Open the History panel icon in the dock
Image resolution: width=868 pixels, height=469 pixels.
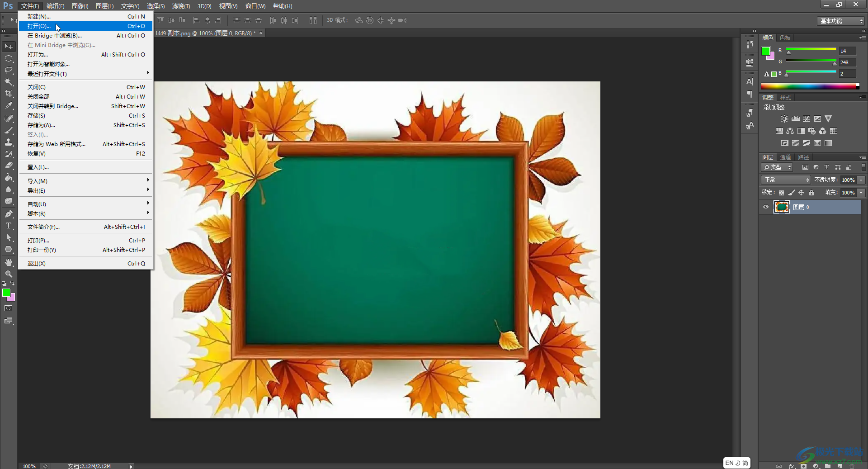[750, 44]
